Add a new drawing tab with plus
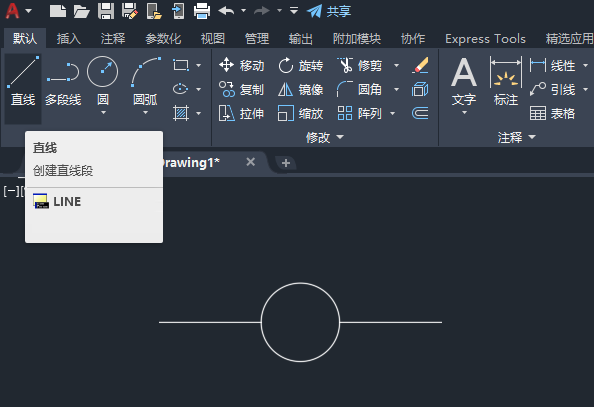Viewport: 594px width, 407px height. pos(286,163)
